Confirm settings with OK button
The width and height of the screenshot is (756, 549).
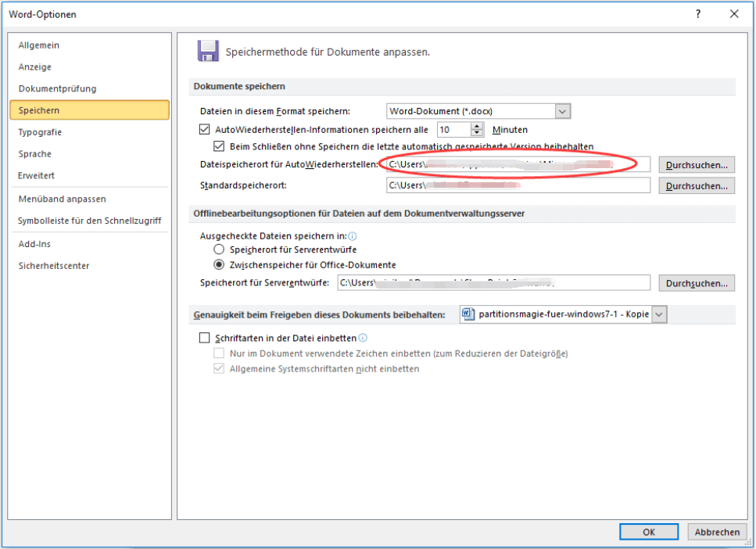click(648, 532)
